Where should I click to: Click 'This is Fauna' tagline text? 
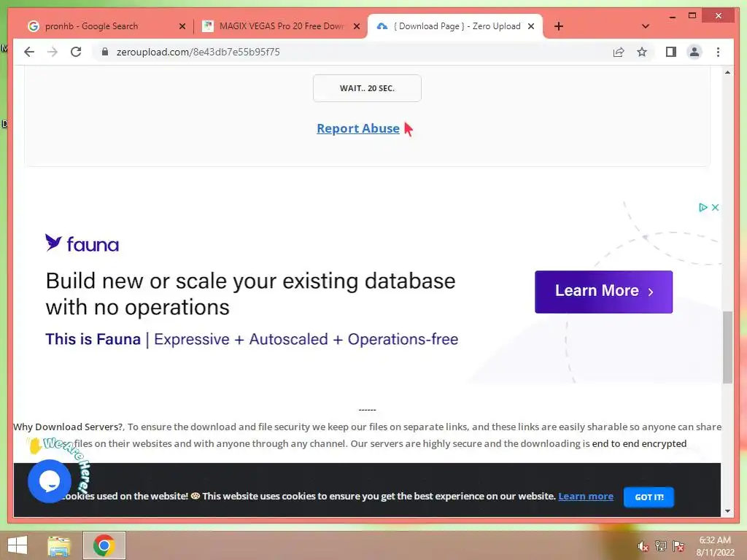click(x=93, y=339)
